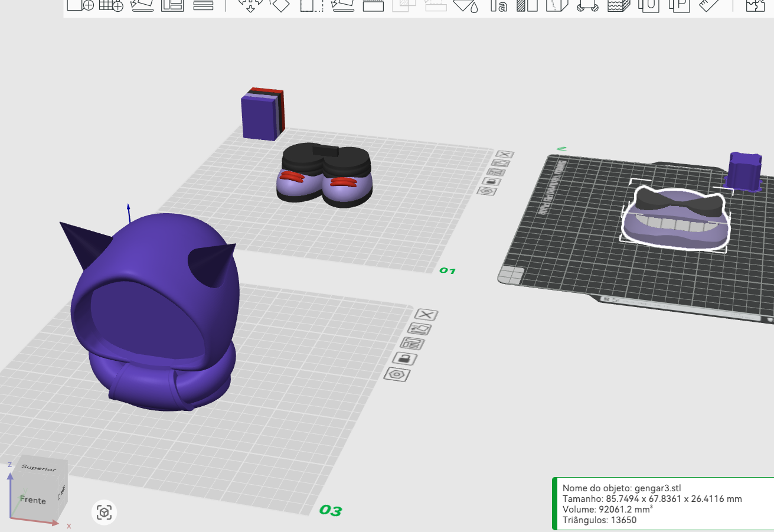This screenshot has width=774, height=532.
Task: Open Assembly view puzzle icon
Action: pyautogui.click(x=755, y=5)
